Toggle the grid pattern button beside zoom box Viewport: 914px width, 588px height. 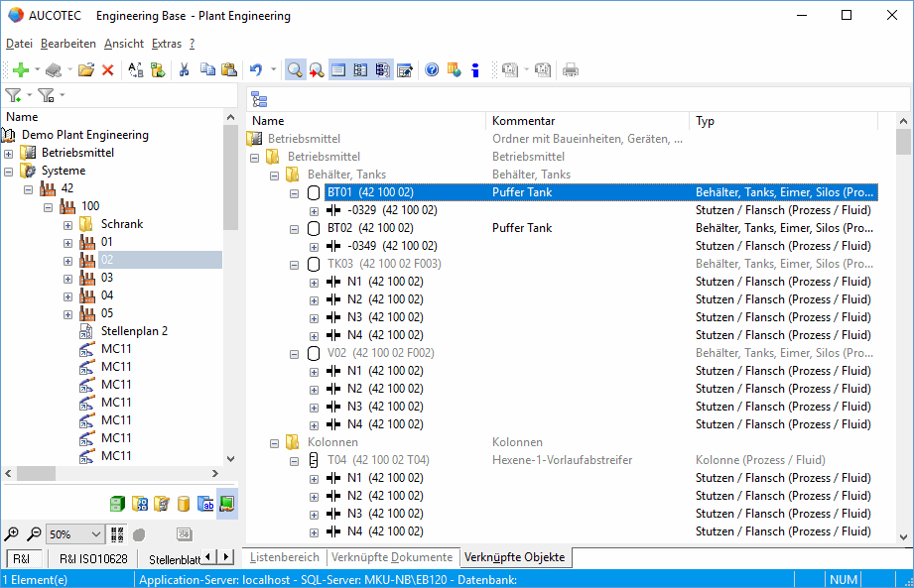[x=117, y=533]
